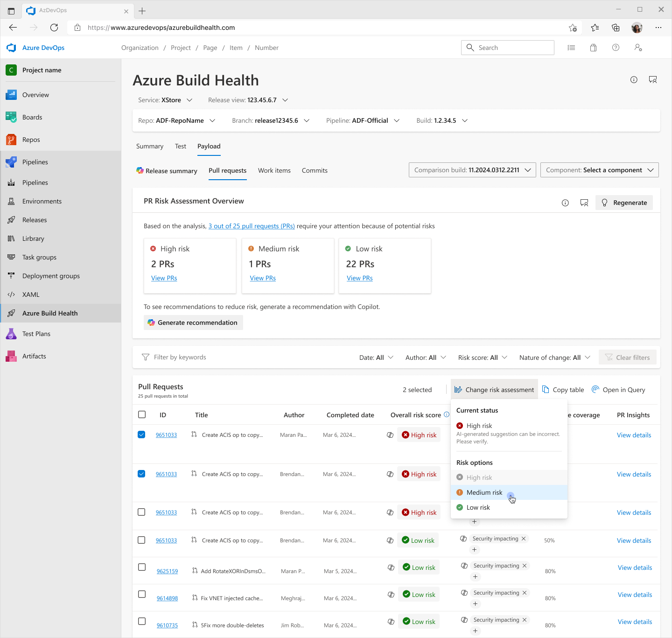Screen dimensions: 672x638
Task: Click browser refresh button
Action: [54, 28]
